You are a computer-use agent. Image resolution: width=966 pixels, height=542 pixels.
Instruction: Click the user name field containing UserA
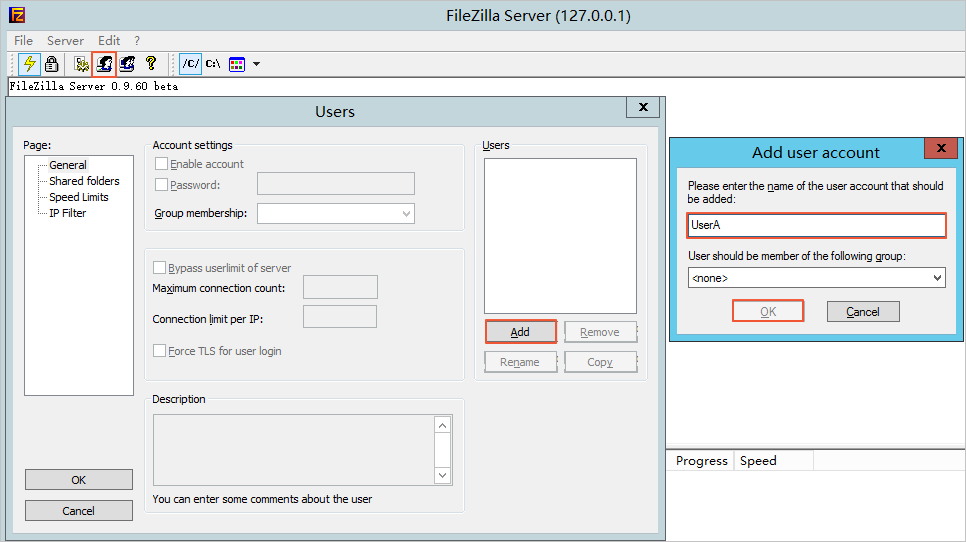[x=816, y=225]
